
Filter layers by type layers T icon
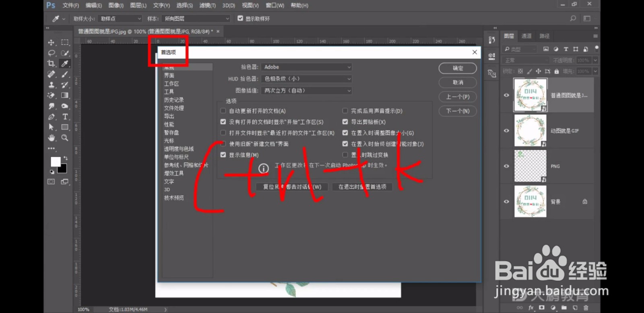[566, 49]
